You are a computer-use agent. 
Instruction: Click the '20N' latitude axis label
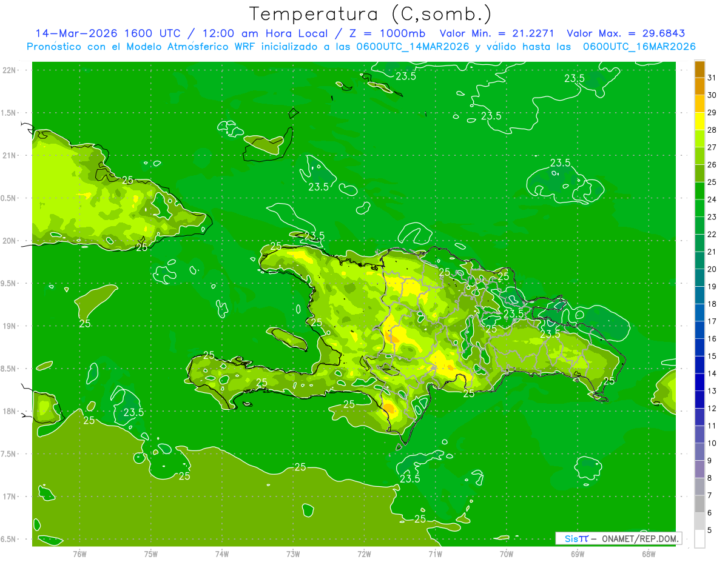8,241
